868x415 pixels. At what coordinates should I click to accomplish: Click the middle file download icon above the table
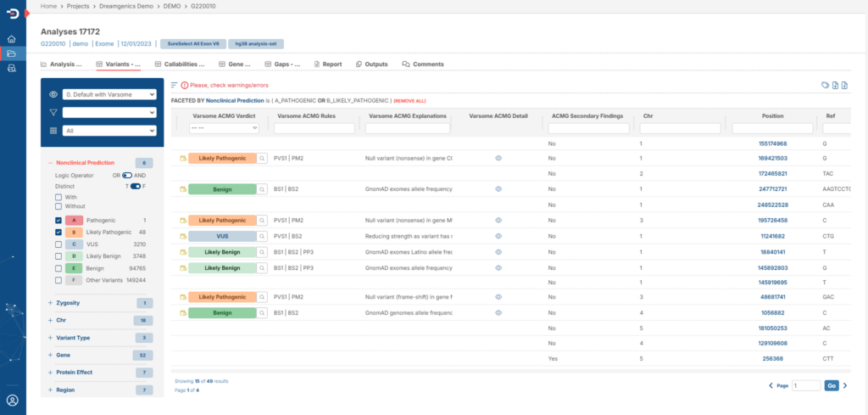pyautogui.click(x=836, y=86)
